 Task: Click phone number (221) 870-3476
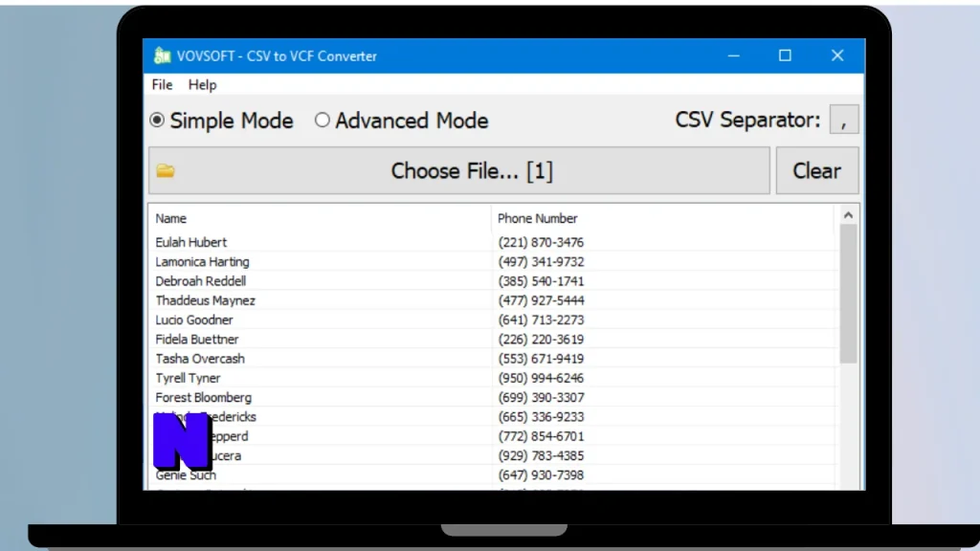[x=541, y=242]
